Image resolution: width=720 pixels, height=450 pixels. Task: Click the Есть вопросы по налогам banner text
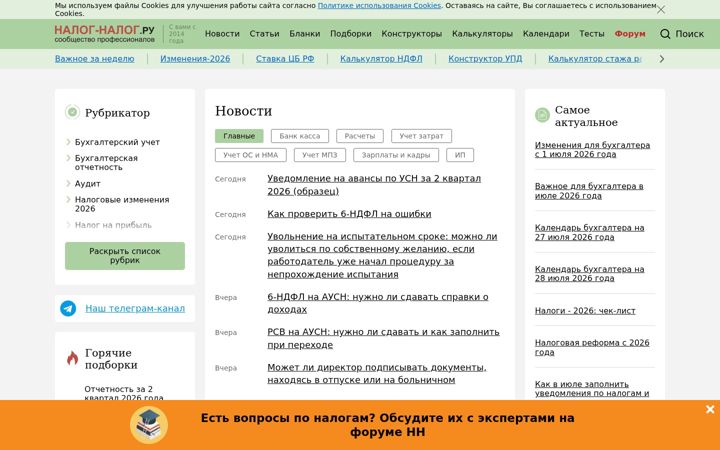(388, 425)
